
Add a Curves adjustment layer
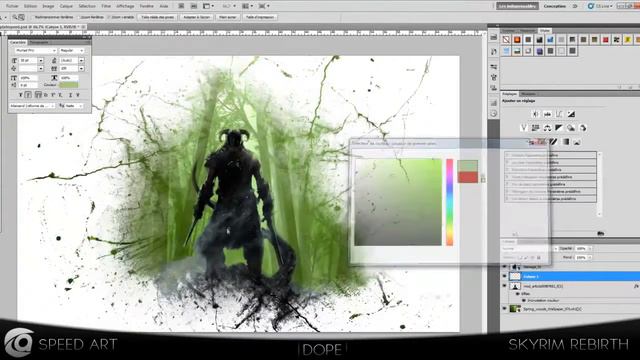[x=559, y=114]
